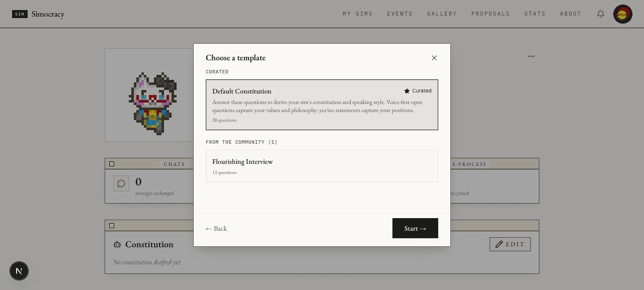The width and height of the screenshot is (644, 290).
Task: Open the Gallery nav item
Action: (x=442, y=14)
